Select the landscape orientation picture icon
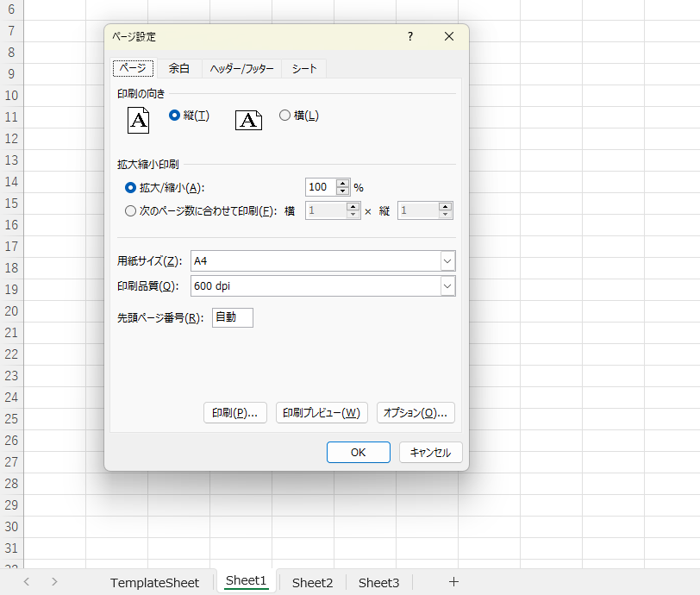 [248, 120]
